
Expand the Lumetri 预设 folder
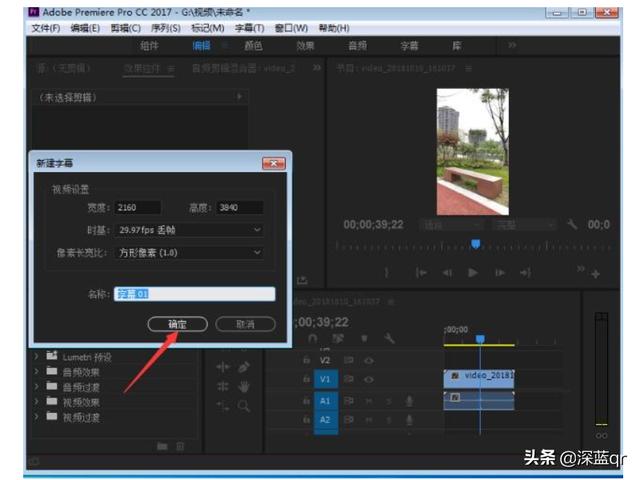[x=37, y=357]
